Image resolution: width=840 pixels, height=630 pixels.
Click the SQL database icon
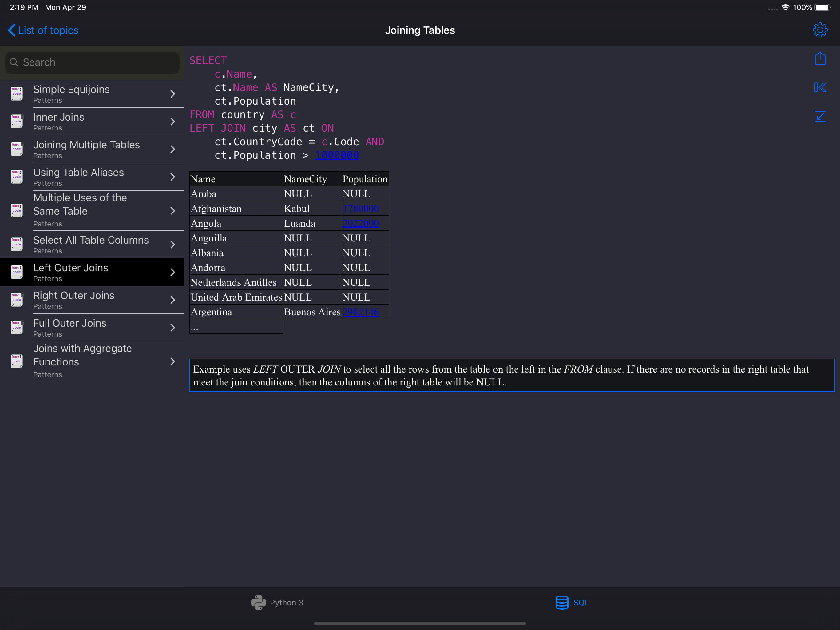coord(562,603)
